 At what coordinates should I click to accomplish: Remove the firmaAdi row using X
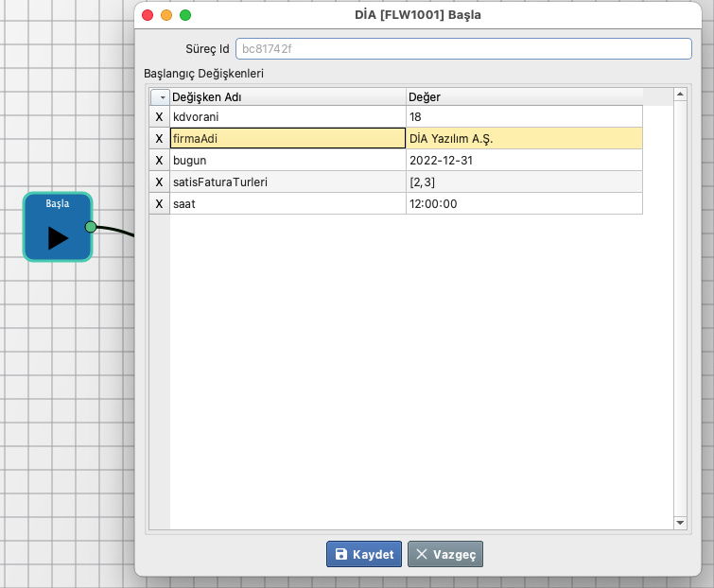pos(159,138)
